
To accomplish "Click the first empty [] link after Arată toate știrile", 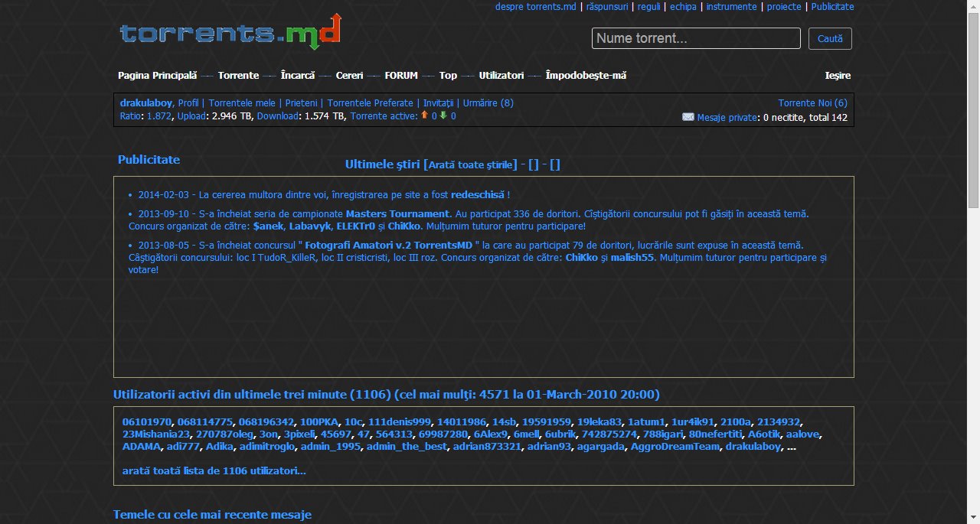I will pos(534,164).
